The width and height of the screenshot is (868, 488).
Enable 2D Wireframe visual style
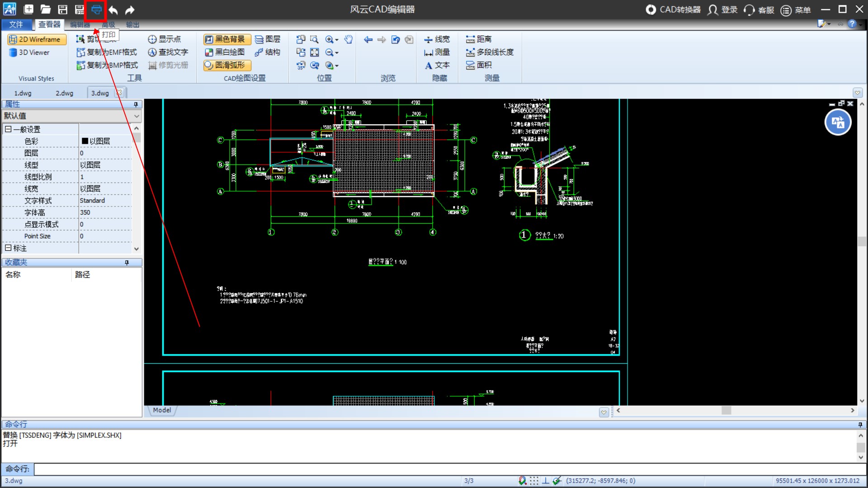(x=36, y=39)
